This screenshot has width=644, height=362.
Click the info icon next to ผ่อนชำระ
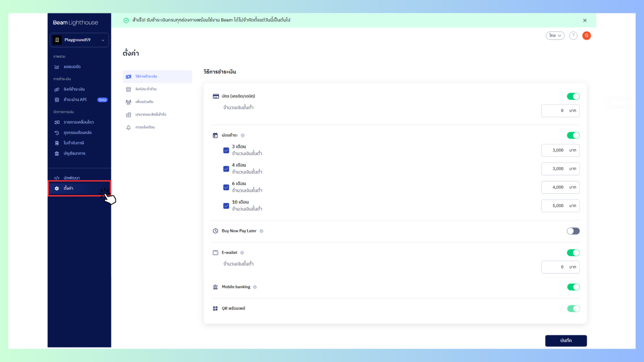(x=242, y=135)
